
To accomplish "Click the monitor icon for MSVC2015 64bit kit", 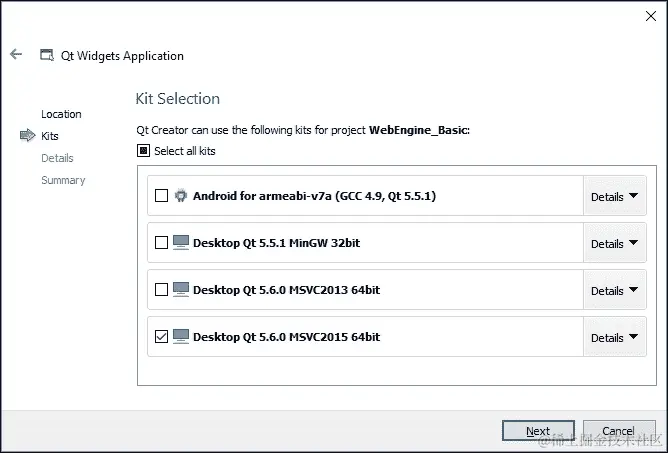I will click(x=181, y=336).
